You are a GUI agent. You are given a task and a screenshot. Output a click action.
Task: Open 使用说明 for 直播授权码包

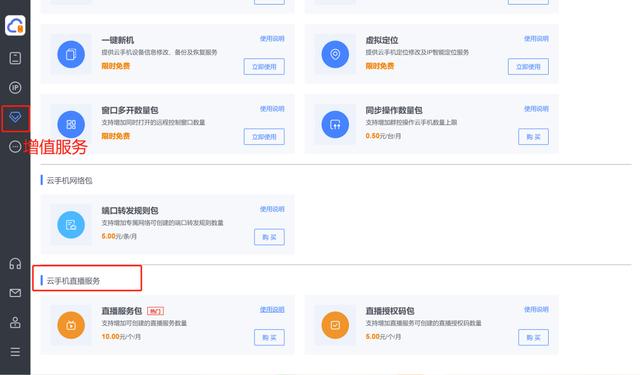coord(536,310)
